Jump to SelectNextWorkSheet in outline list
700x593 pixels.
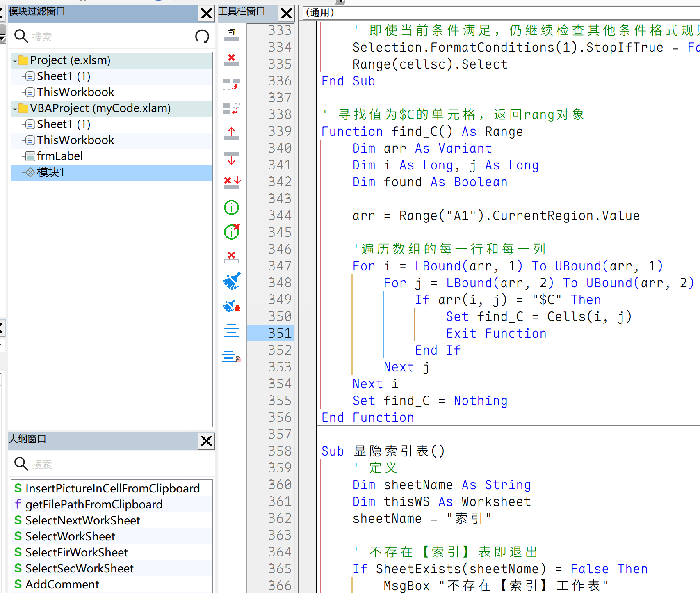(x=82, y=520)
